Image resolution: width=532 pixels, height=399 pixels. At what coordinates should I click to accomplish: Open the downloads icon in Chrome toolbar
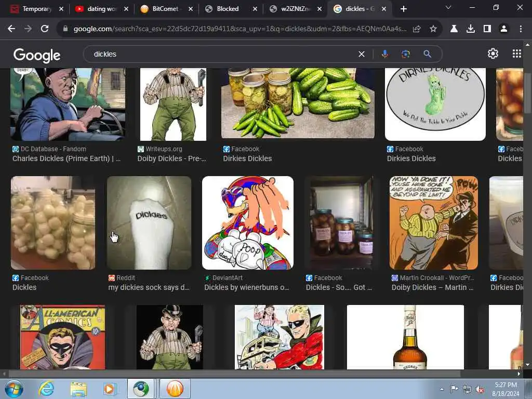click(471, 29)
